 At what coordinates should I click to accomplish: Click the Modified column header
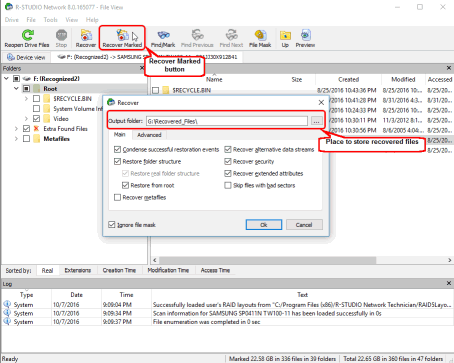(x=403, y=79)
